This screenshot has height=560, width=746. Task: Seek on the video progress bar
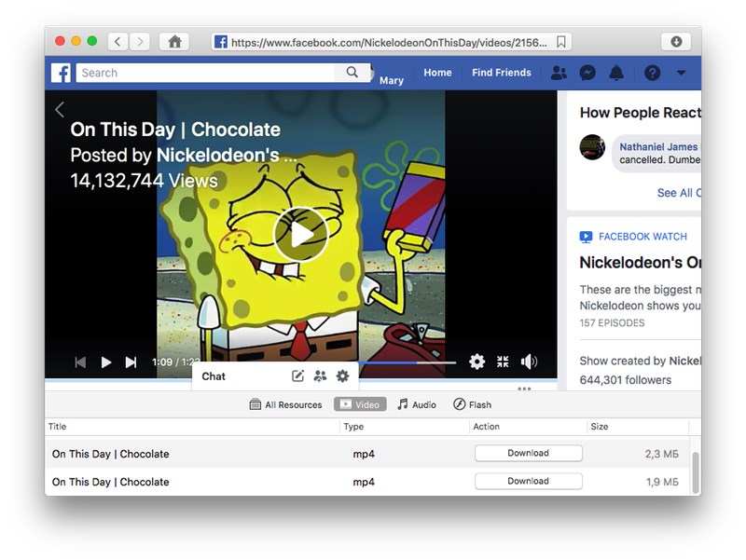(x=408, y=362)
